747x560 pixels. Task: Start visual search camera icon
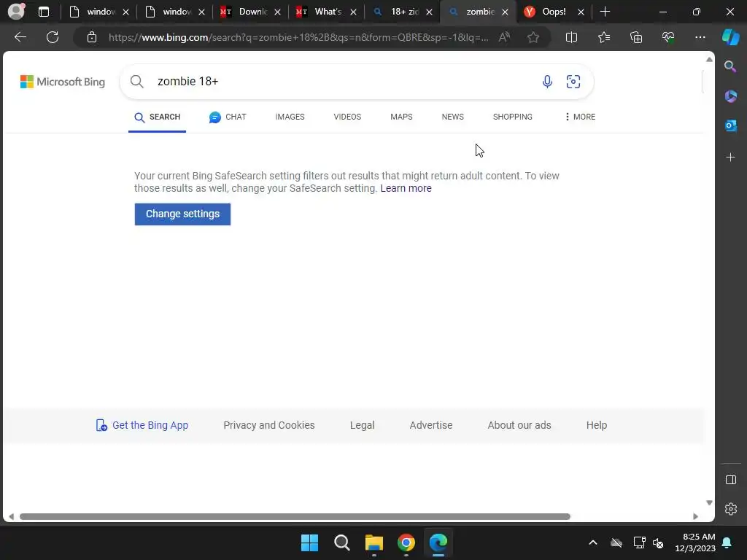pos(573,82)
